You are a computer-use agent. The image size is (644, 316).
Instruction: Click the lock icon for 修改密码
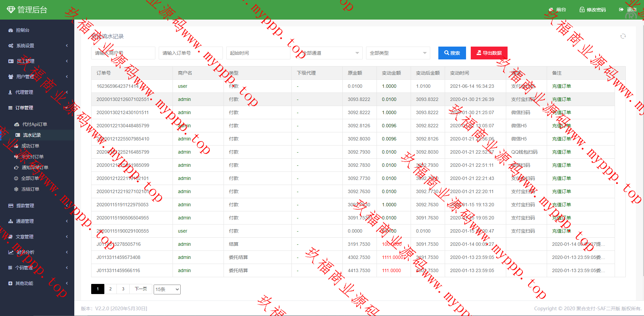point(582,10)
